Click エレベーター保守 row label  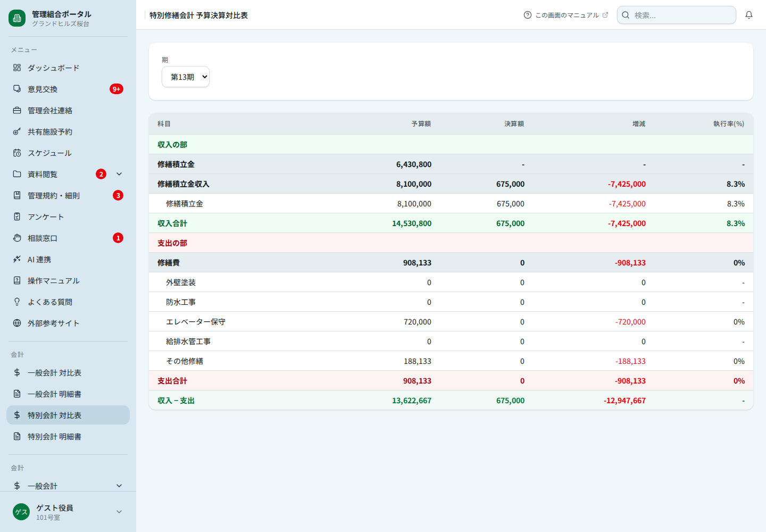point(196,321)
